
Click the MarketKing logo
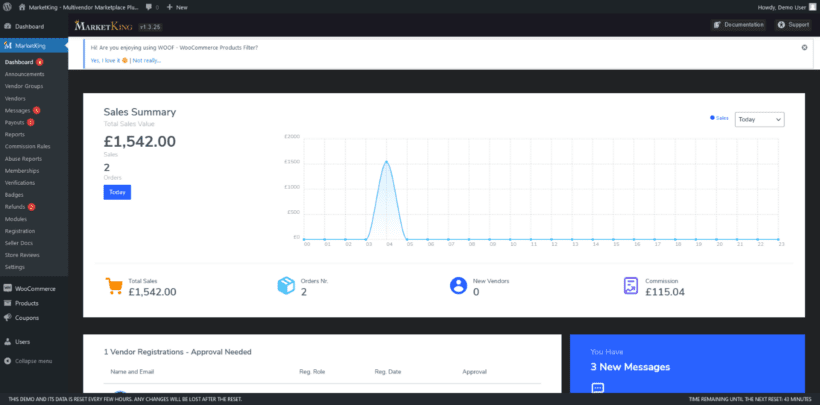point(104,26)
